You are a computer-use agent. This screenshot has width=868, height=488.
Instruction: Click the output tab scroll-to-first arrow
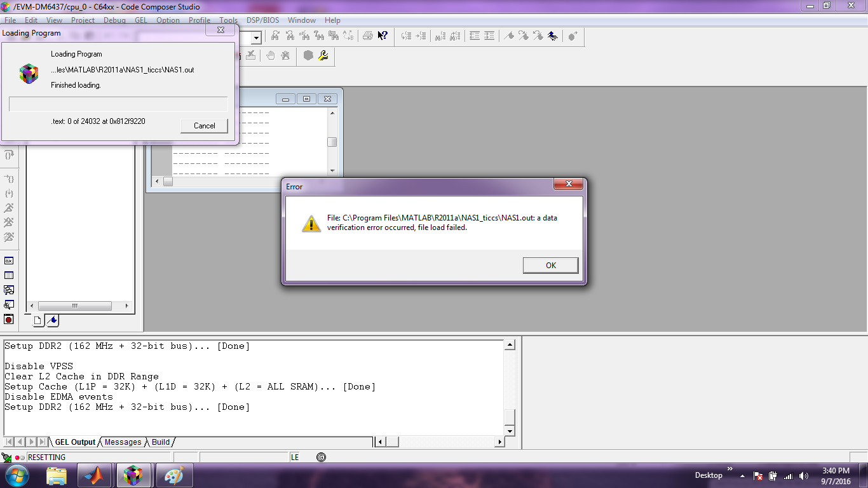pos(10,442)
